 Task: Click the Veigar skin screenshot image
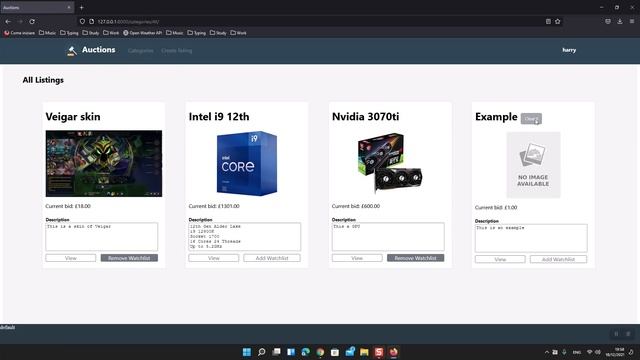(x=104, y=163)
